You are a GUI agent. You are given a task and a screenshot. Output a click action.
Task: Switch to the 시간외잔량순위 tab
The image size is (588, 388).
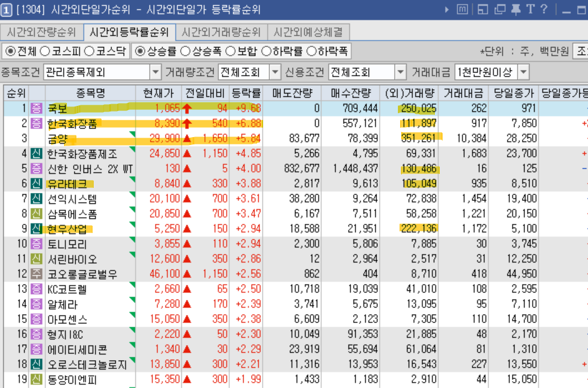point(42,32)
